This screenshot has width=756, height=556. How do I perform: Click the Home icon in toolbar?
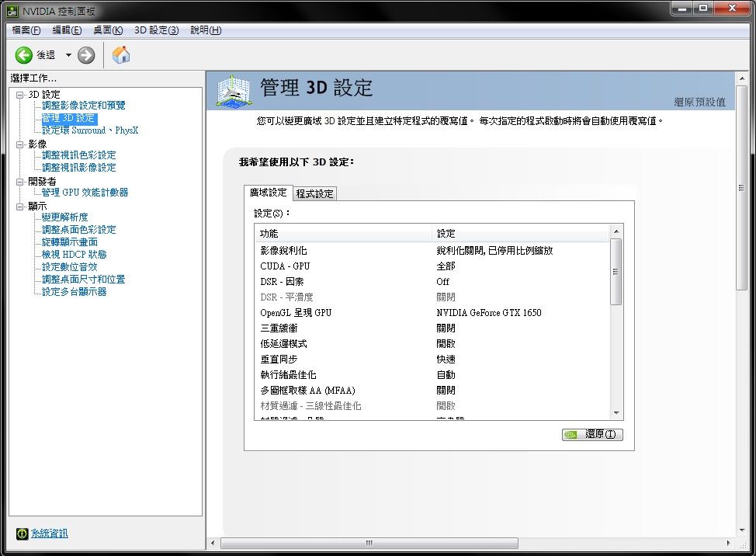pos(121,55)
